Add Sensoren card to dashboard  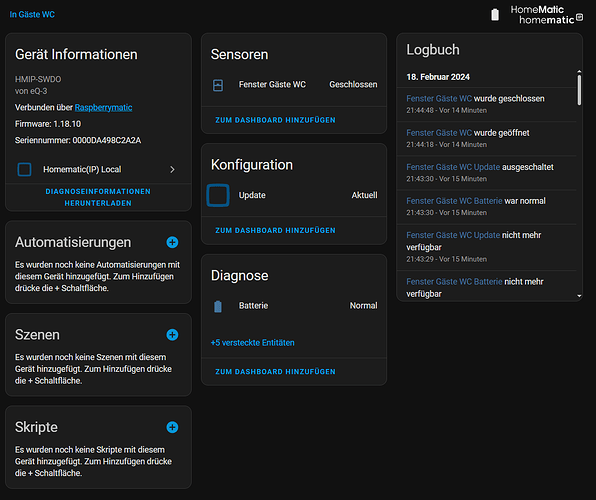pos(275,120)
